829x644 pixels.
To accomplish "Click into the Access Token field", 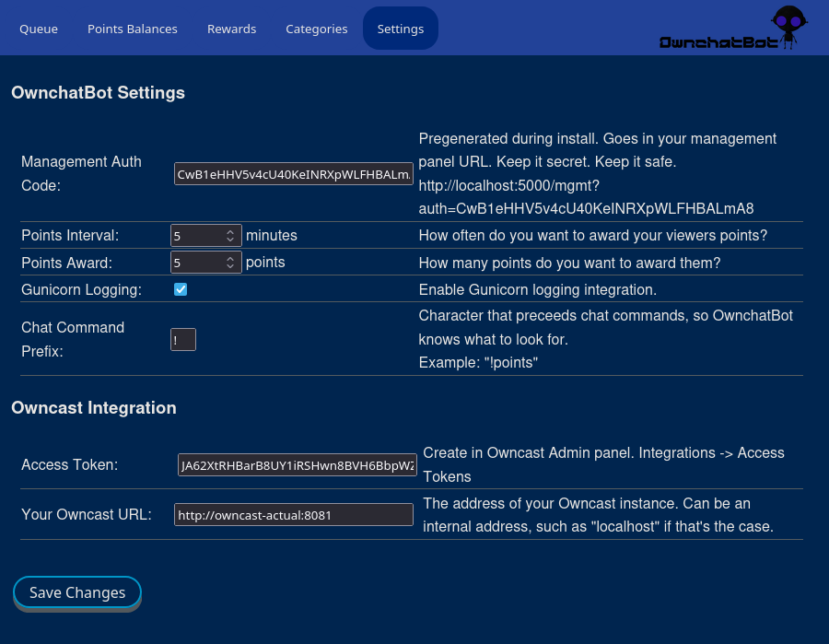I will [x=298, y=464].
